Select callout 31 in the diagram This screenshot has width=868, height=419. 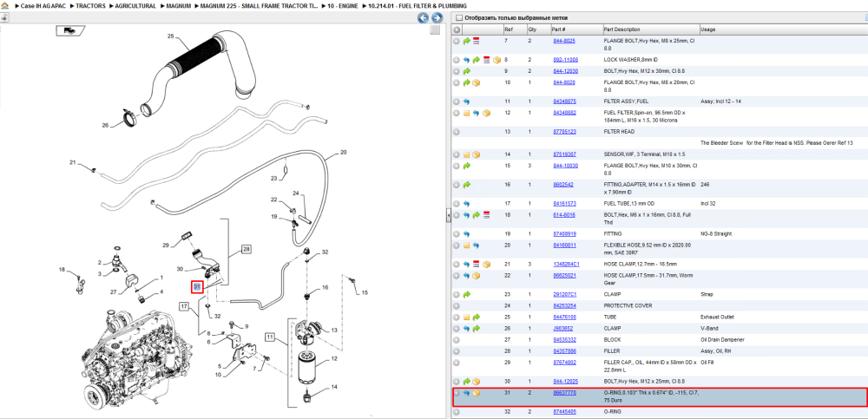pyautogui.click(x=197, y=287)
